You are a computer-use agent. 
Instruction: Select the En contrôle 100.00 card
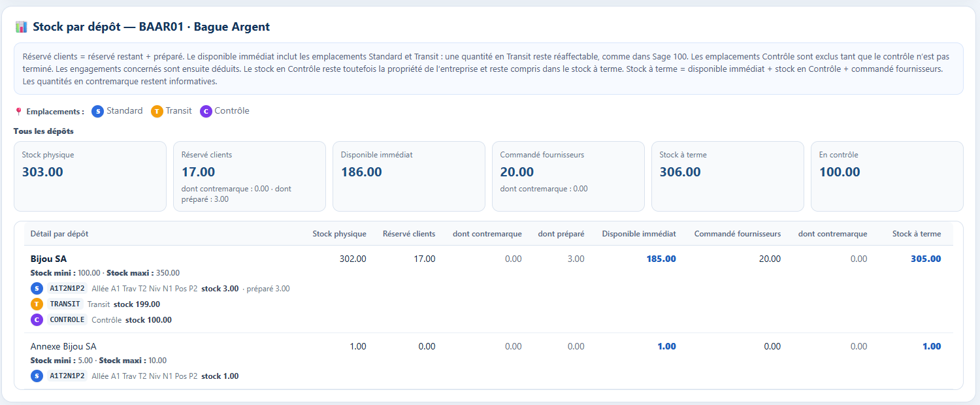[x=887, y=176]
